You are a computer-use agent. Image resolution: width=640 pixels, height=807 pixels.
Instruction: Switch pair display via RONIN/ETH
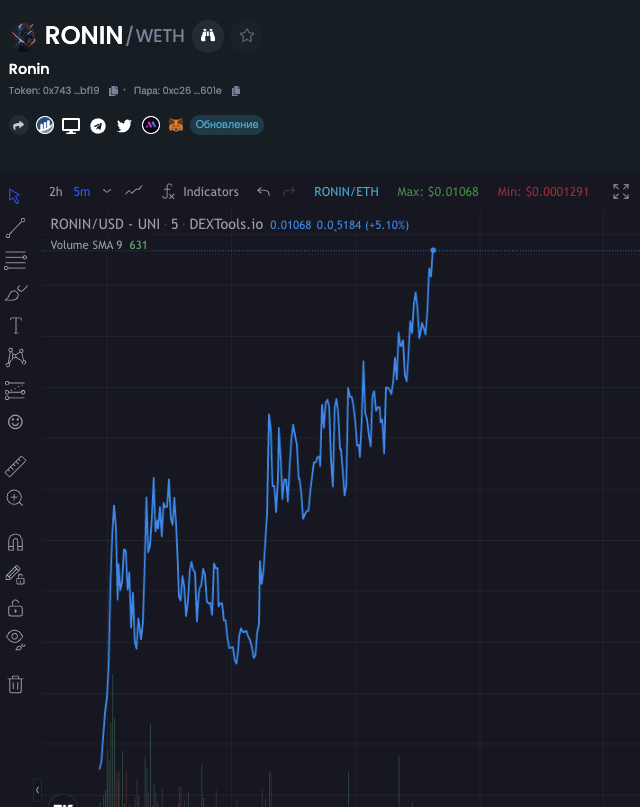click(346, 192)
